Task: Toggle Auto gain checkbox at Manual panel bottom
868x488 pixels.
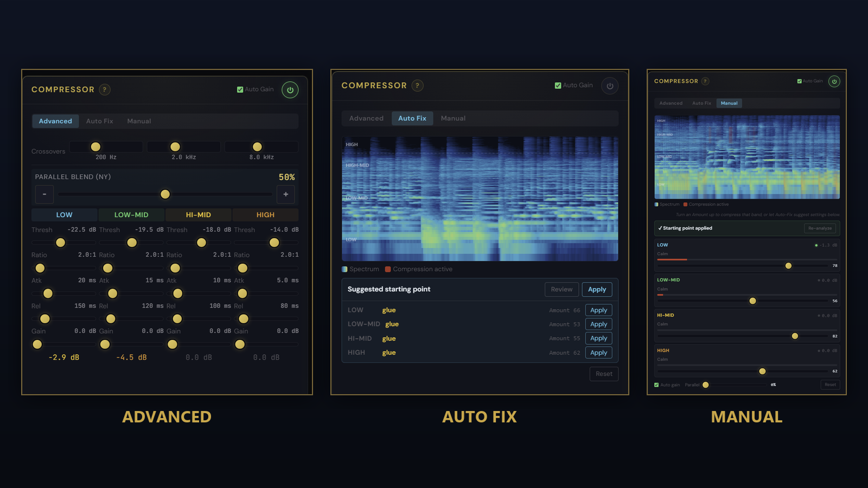Action: click(x=656, y=385)
